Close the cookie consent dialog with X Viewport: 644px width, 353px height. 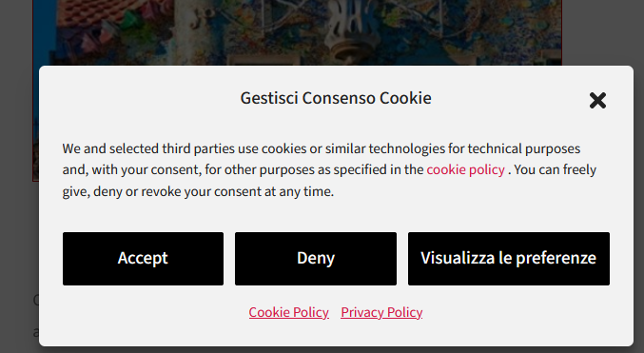tap(597, 100)
